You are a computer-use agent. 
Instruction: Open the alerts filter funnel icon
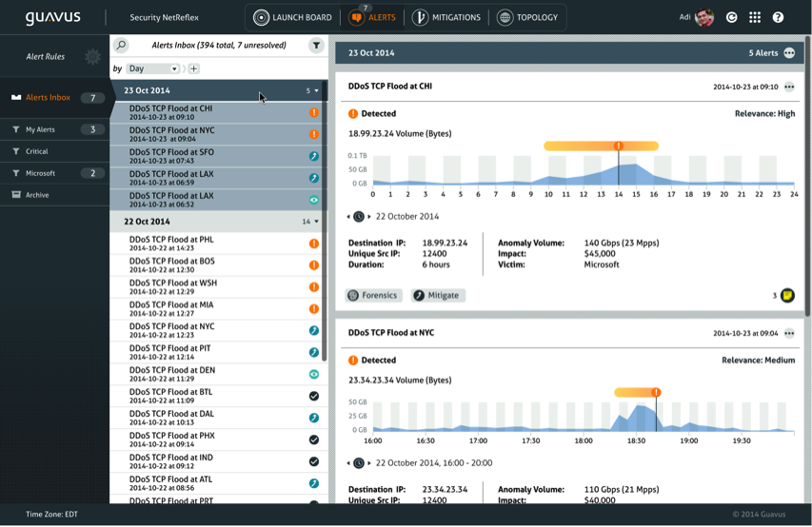(316, 45)
